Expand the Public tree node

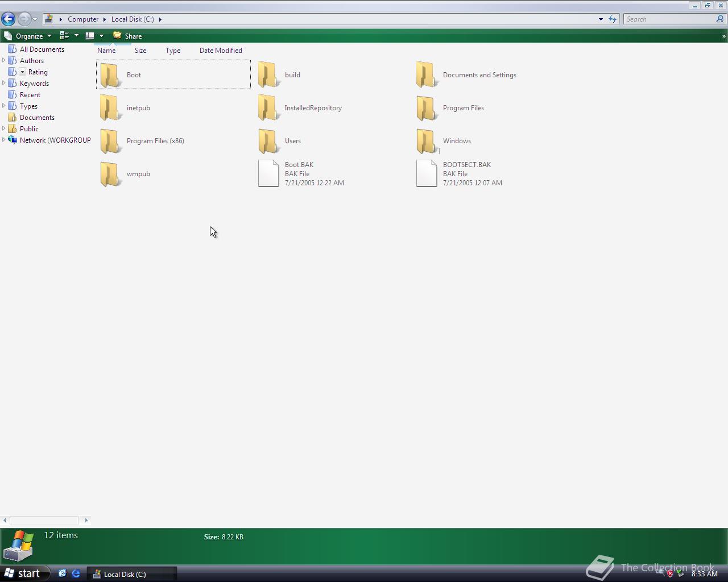coord(4,128)
